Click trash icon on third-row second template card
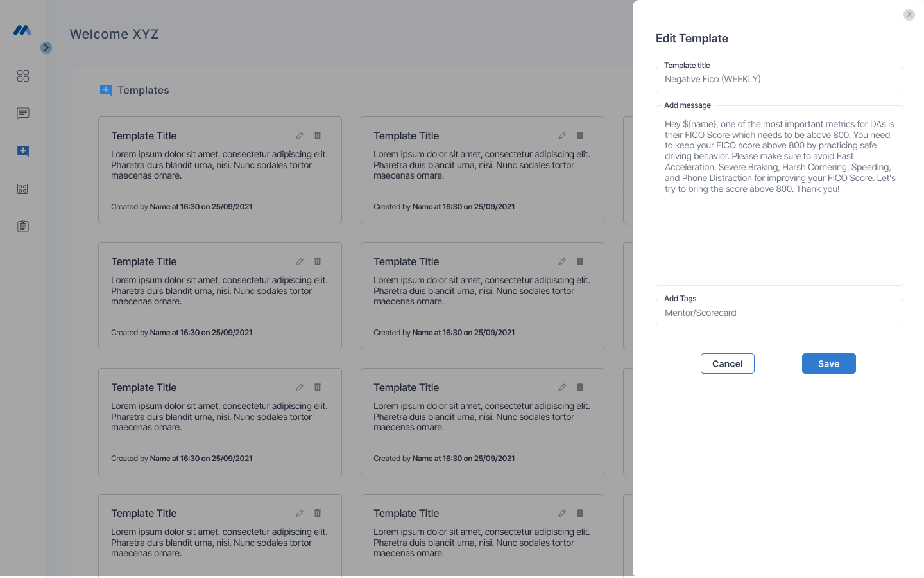 580,387
